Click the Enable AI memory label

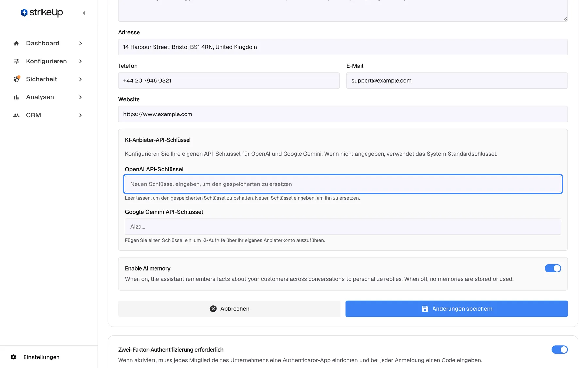point(147,268)
